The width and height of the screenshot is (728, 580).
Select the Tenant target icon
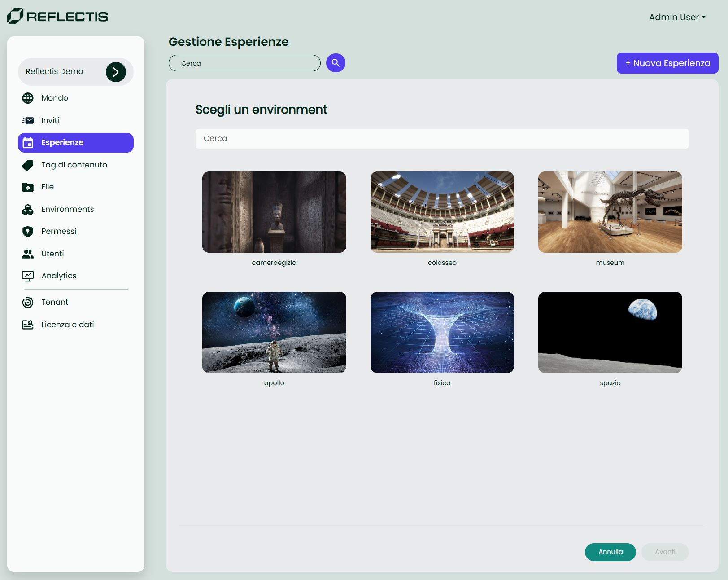click(28, 302)
